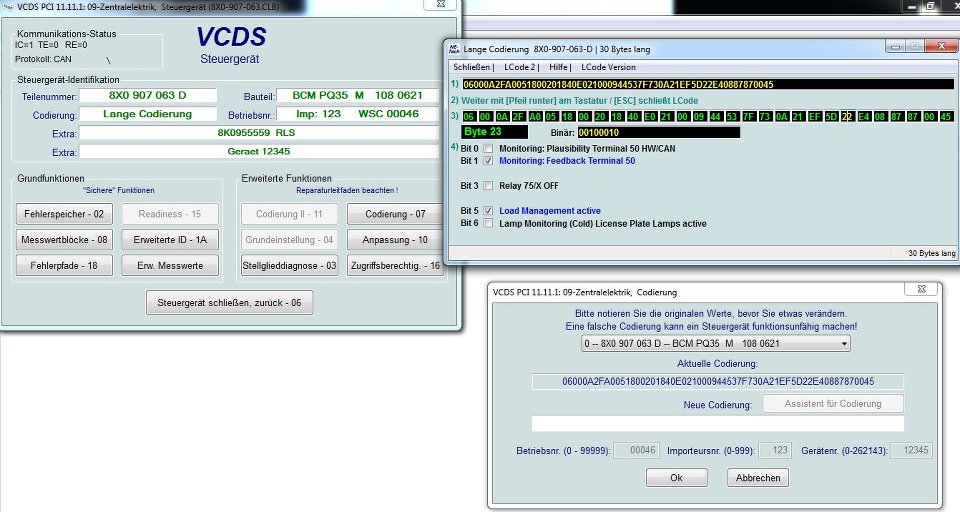
Task: Click the 30 Bytes lang status text
Action: 931,253
